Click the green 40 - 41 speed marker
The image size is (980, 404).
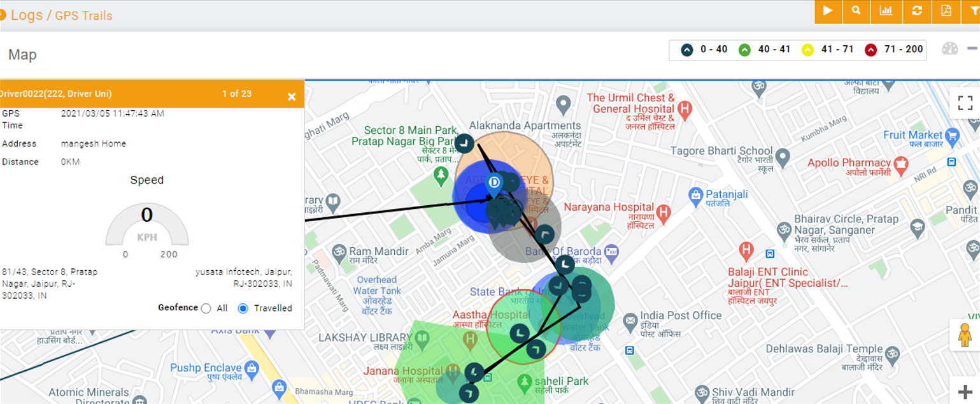point(744,50)
